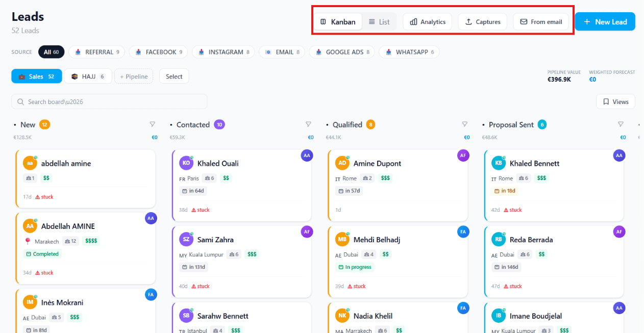Viewport: 644px width, 333px height.
Task: Open Captures
Action: [x=483, y=22]
